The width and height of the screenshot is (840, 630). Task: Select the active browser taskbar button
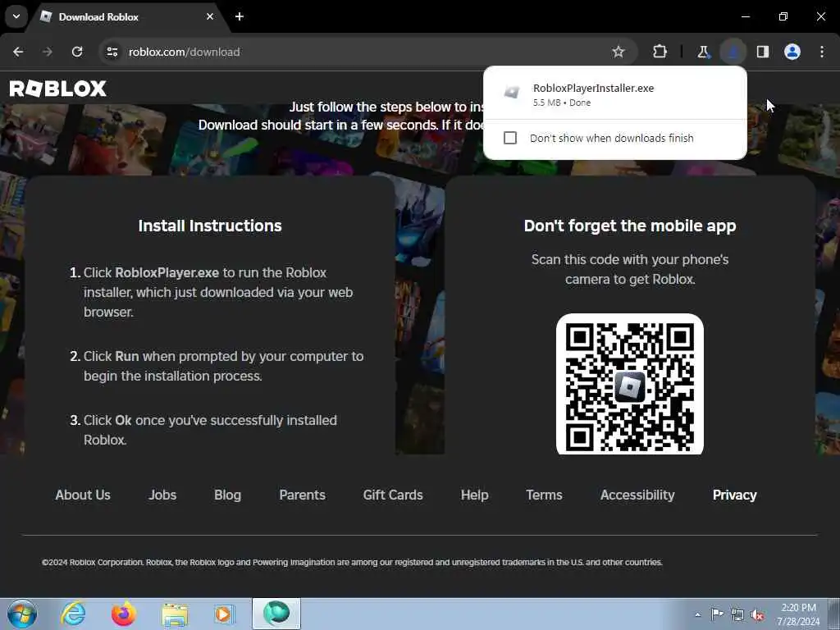click(276, 614)
